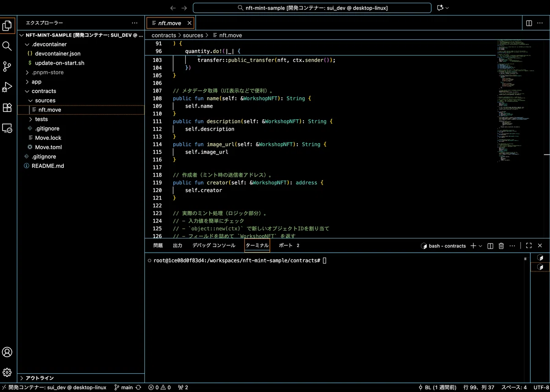Create a new terminal with plus icon
Viewport: 550px width, 392px height.
[473, 246]
